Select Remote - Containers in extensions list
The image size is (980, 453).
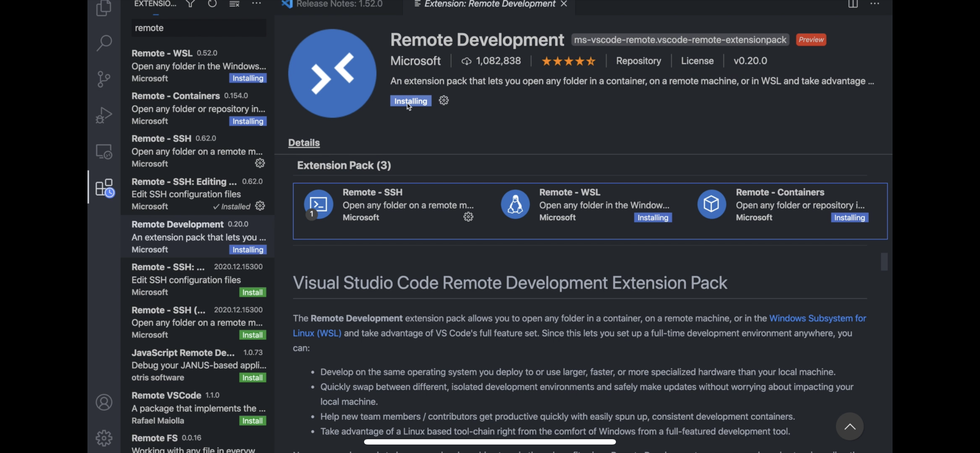198,108
